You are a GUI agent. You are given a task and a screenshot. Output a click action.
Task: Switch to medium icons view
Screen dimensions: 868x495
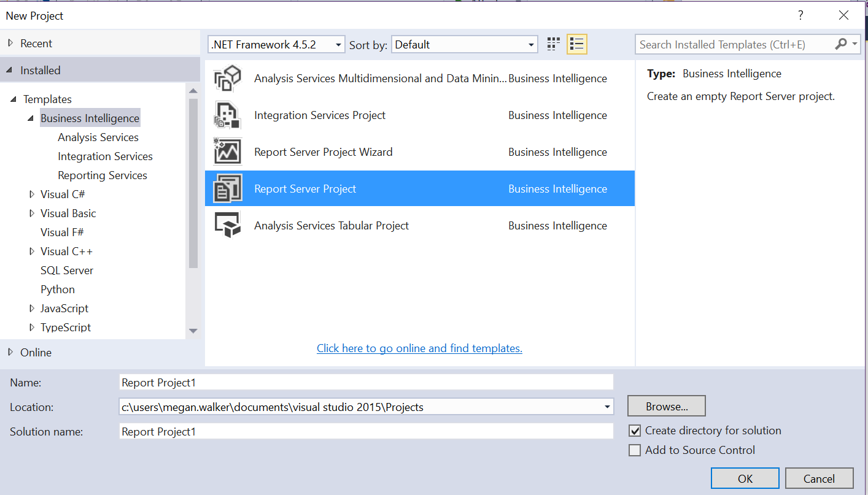pyautogui.click(x=554, y=44)
